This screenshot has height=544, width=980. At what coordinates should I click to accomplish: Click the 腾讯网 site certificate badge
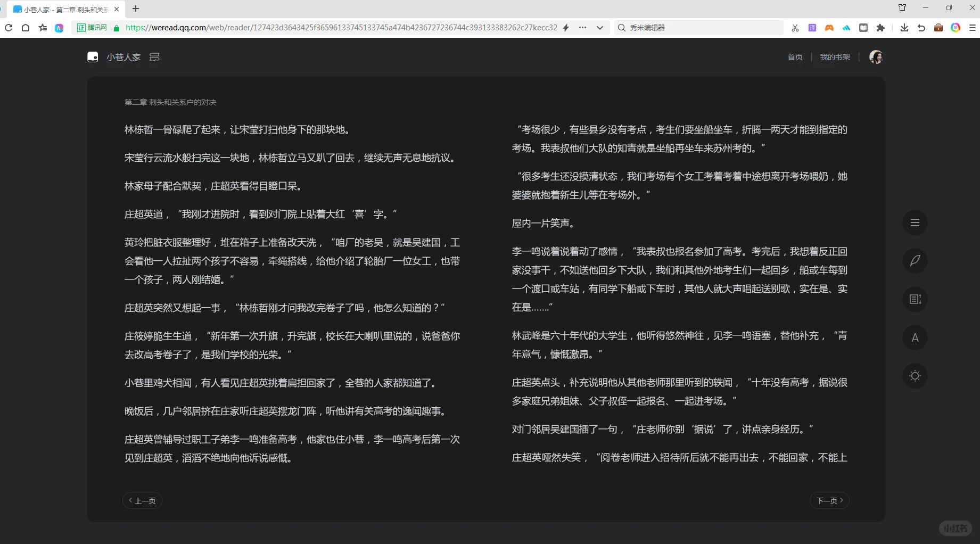pyautogui.click(x=92, y=28)
